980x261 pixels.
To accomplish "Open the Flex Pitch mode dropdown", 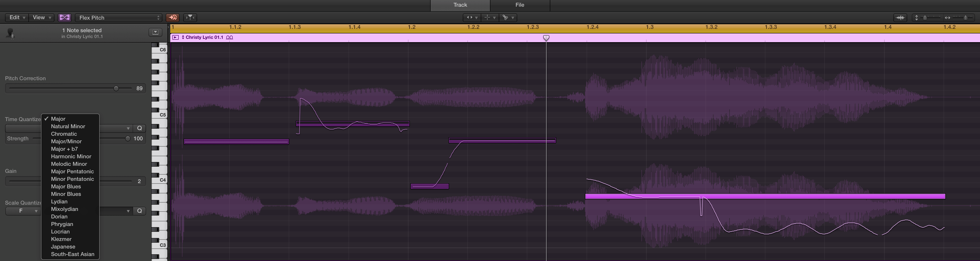I will click(x=118, y=18).
